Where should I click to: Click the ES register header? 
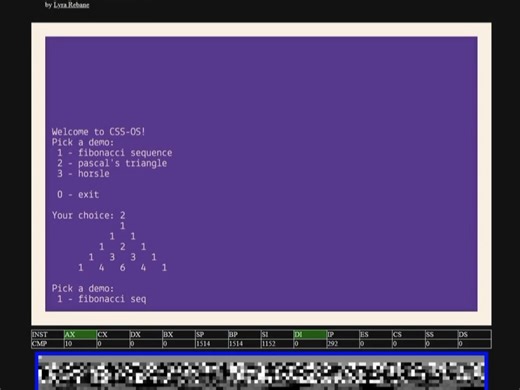(x=376, y=334)
